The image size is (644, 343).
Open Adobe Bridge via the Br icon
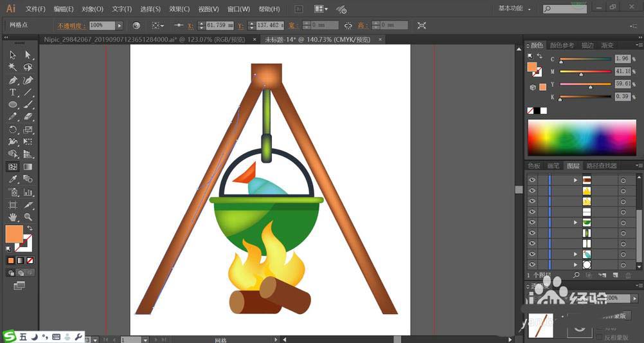(299, 8)
